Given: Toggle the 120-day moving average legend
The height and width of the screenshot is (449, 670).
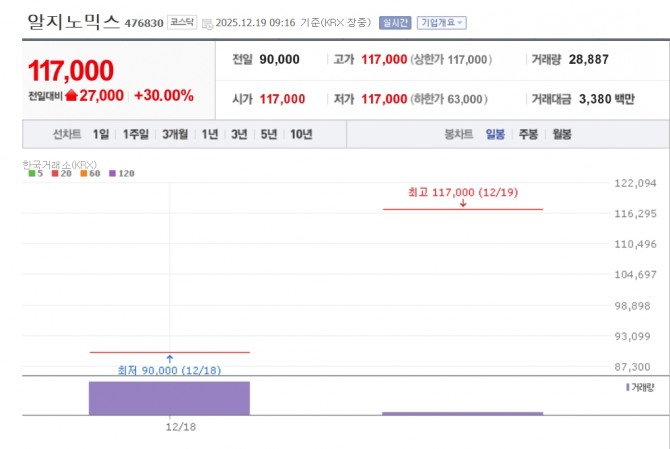Looking at the screenshot, I should [x=120, y=173].
